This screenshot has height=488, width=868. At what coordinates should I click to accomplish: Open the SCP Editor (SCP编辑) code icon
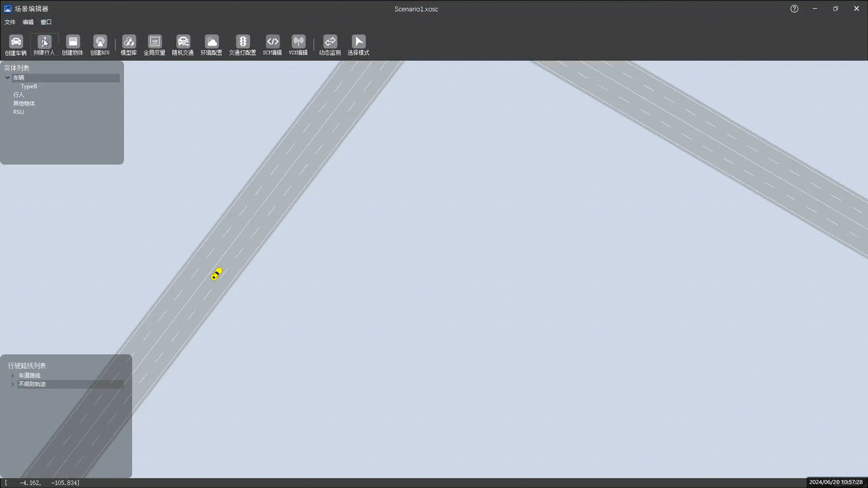tap(272, 42)
